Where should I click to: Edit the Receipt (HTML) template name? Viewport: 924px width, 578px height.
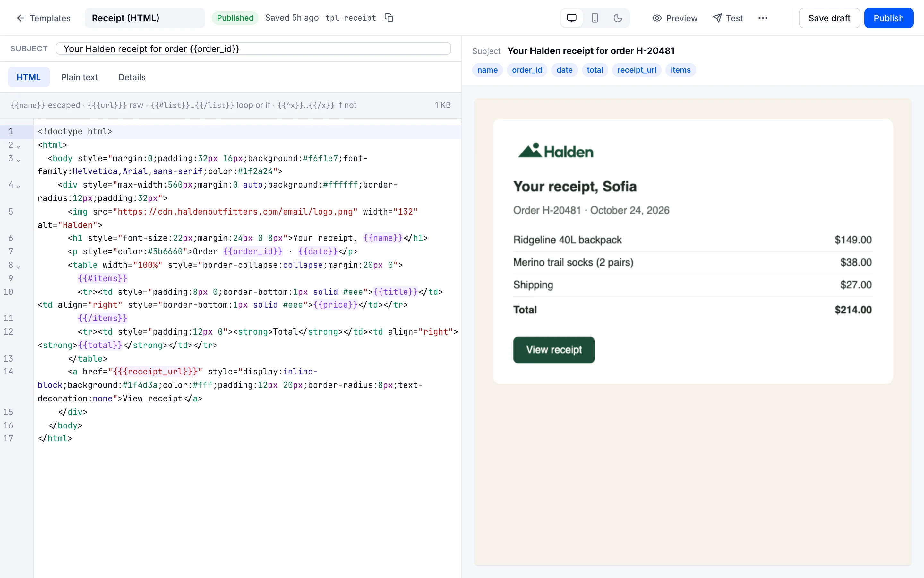145,18
